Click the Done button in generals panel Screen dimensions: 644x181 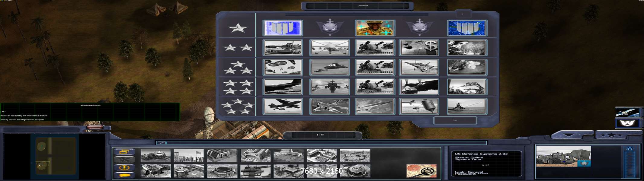(455, 120)
